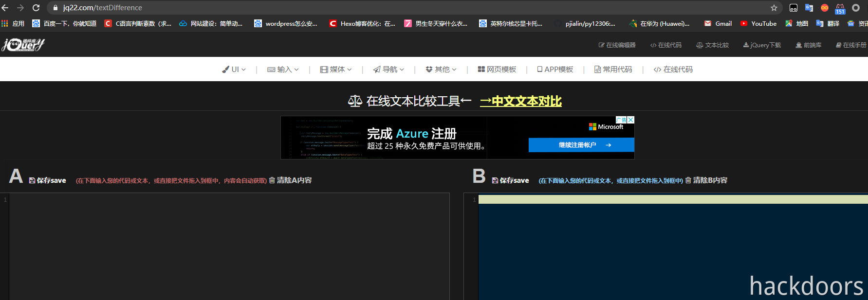This screenshot has width=868, height=300.
Task: Open the jQuery site logo
Action: [x=23, y=45]
